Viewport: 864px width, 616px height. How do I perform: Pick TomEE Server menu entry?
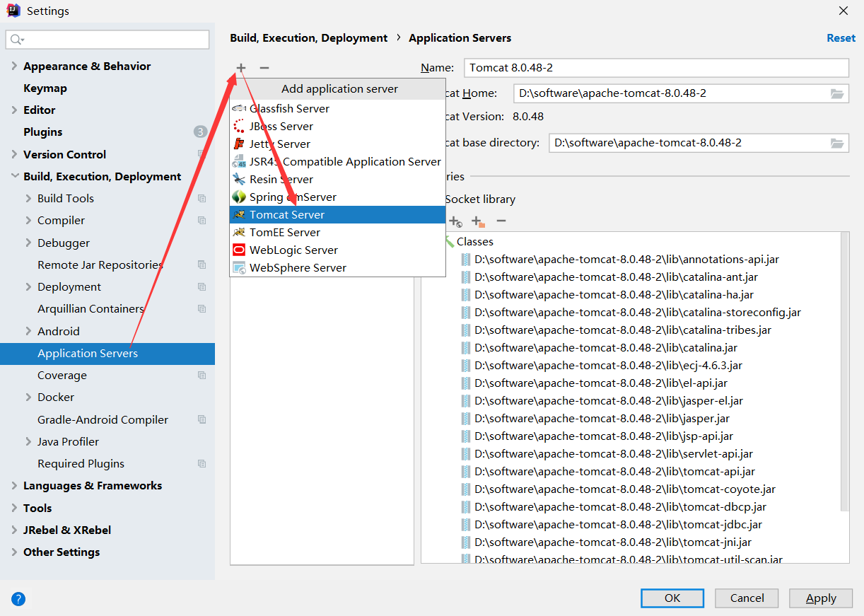click(338, 232)
